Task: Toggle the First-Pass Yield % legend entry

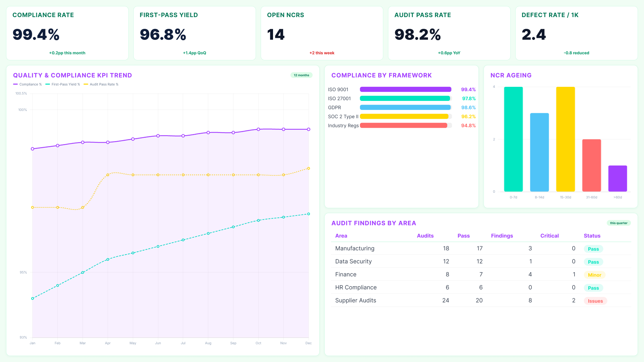Action: [x=63, y=84]
